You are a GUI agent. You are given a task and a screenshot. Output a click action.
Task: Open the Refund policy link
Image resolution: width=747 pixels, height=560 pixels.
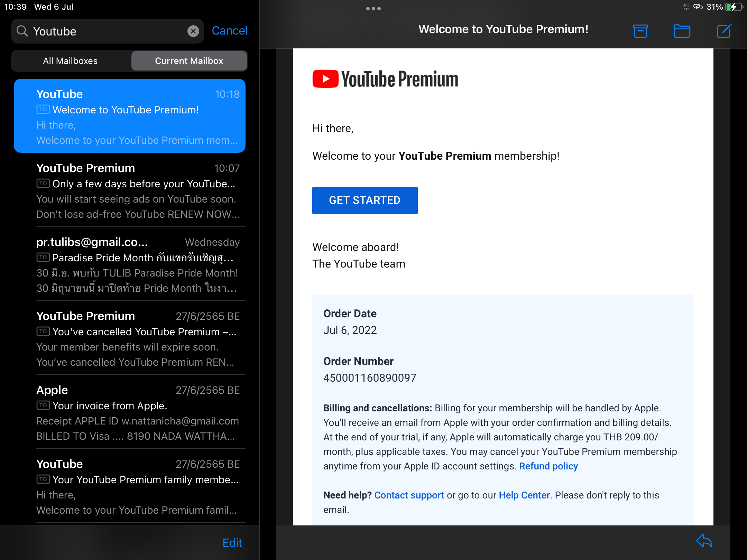(548, 466)
